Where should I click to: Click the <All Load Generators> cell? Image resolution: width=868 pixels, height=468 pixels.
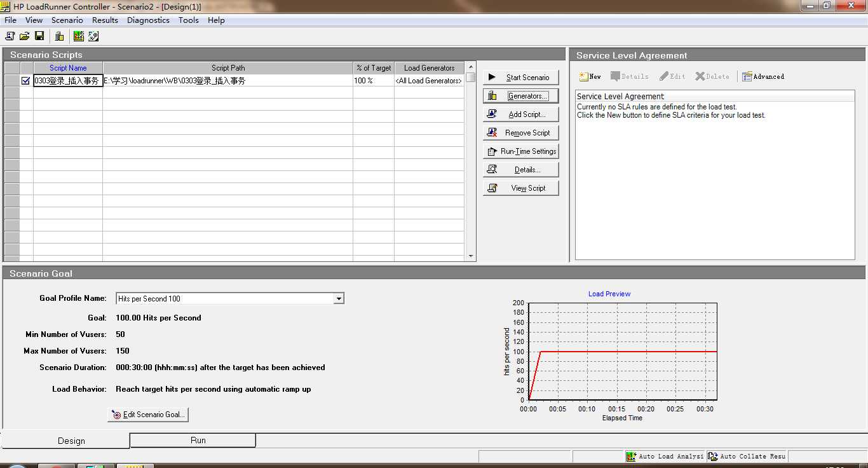pyautogui.click(x=430, y=81)
